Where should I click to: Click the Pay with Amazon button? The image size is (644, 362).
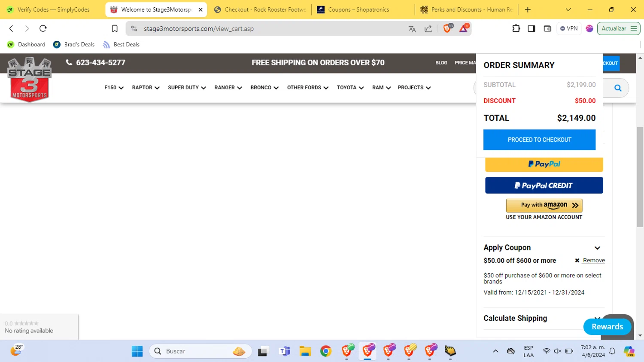[544, 205]
